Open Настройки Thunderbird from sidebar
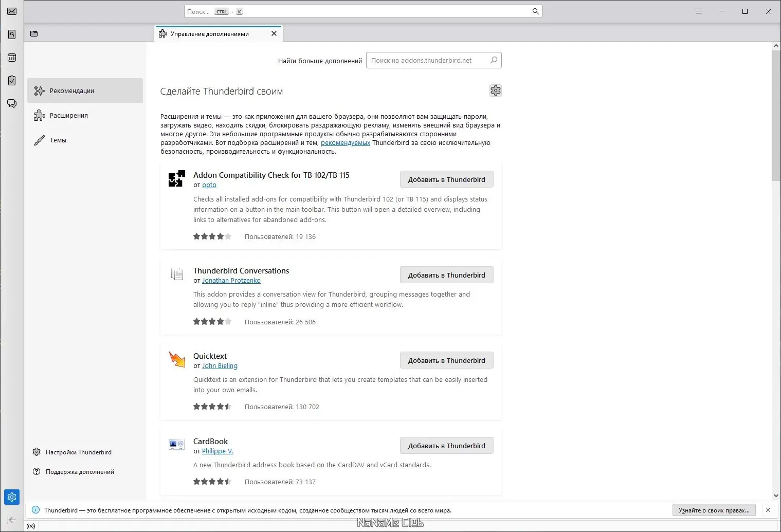Screen dimensions: 781x532 [72, 452]
